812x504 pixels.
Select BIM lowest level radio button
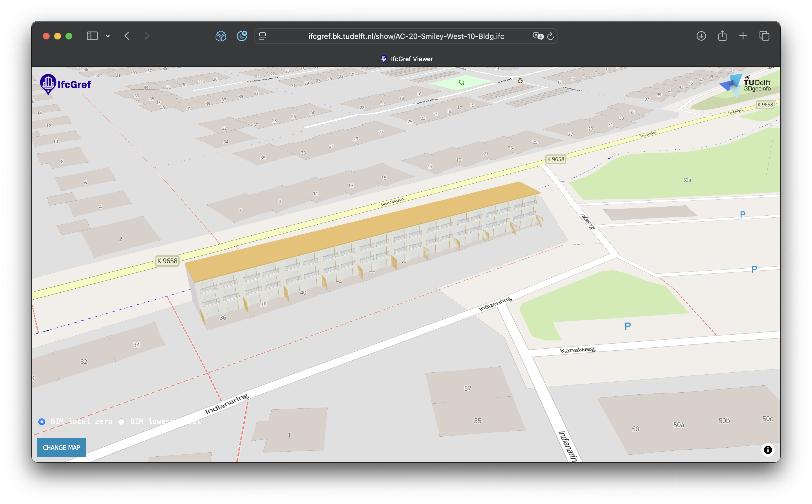click(x=121, y=422)
